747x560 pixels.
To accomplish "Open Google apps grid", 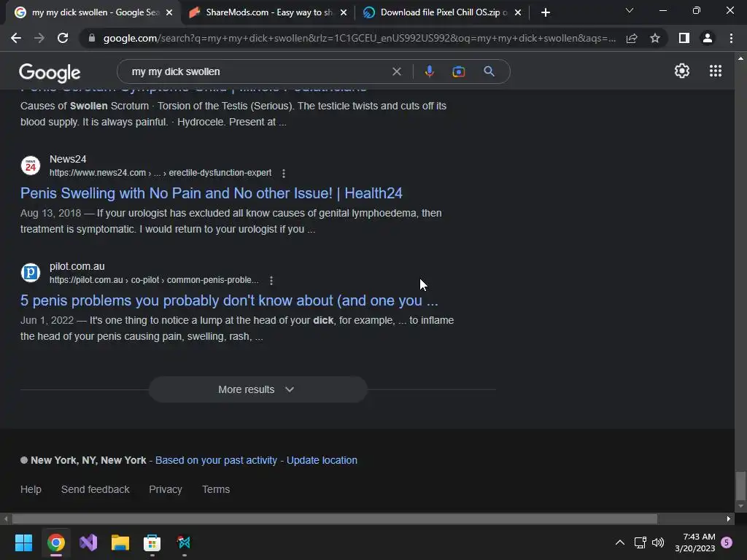I will [716, 71].
